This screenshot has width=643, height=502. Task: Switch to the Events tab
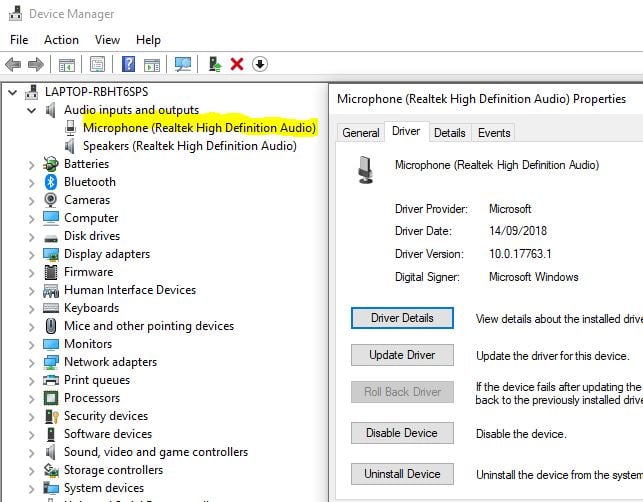(x=494, y=133)
